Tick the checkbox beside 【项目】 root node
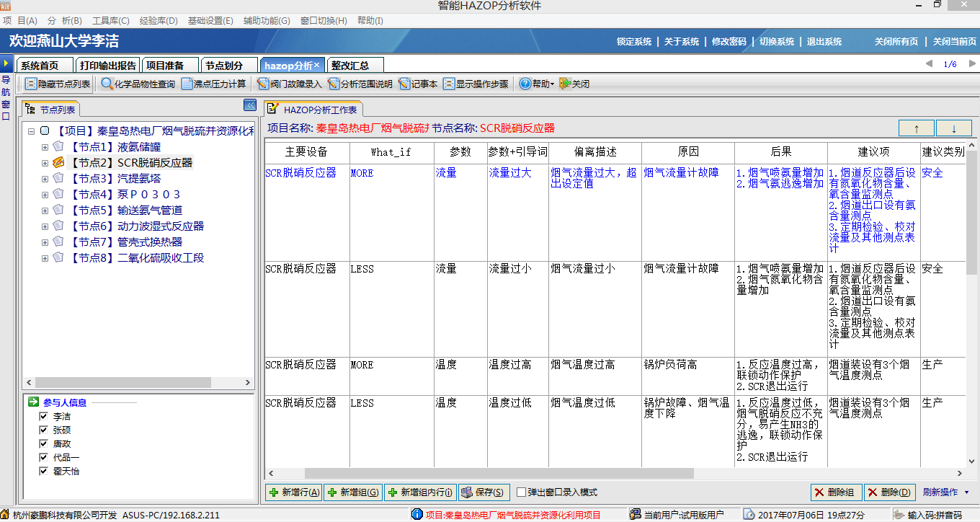Screen dimensions: 980x522 (x=45, y=131)
